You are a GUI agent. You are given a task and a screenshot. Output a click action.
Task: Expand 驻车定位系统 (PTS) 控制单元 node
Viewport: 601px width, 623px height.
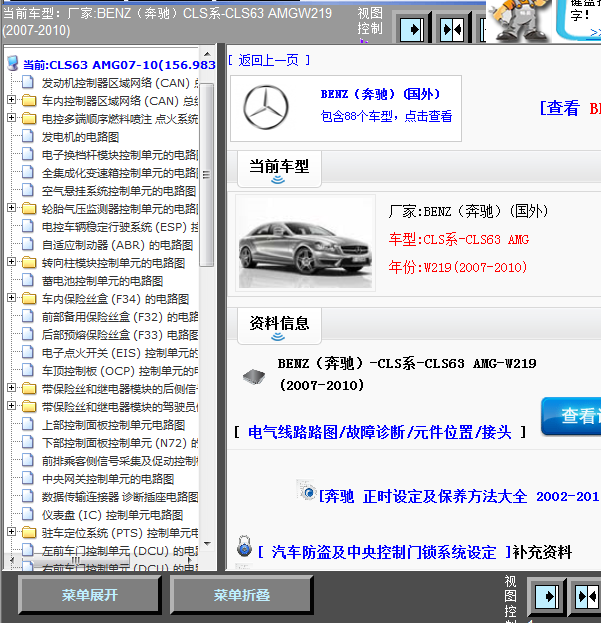click(x=12, y=532)
